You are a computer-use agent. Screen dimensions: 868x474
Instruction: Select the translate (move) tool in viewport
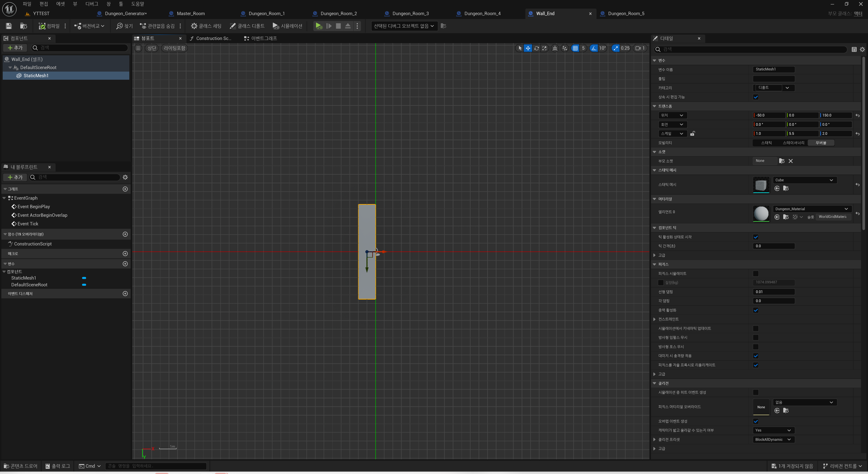(528, 48)
